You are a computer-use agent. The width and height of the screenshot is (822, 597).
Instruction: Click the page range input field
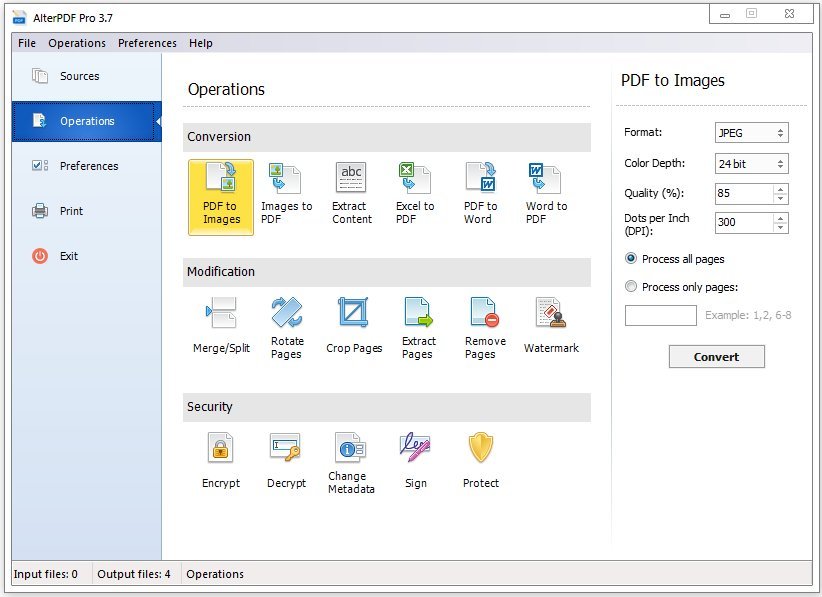pos(660,316)
